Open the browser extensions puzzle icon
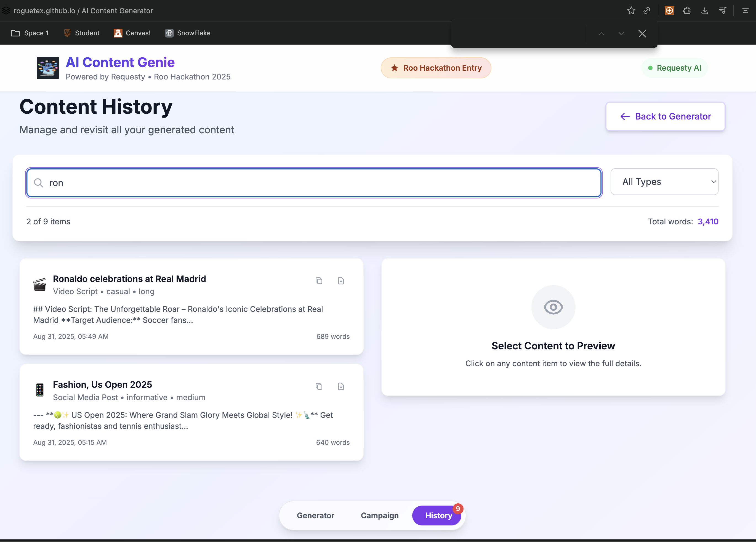 (687, 11)
